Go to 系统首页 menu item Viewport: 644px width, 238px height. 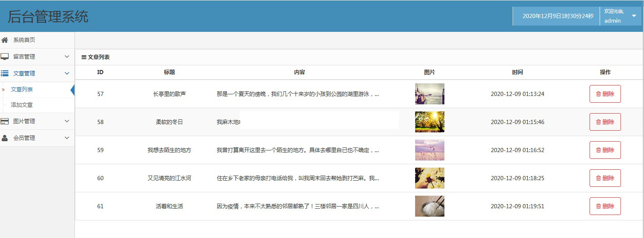[24, 40]
